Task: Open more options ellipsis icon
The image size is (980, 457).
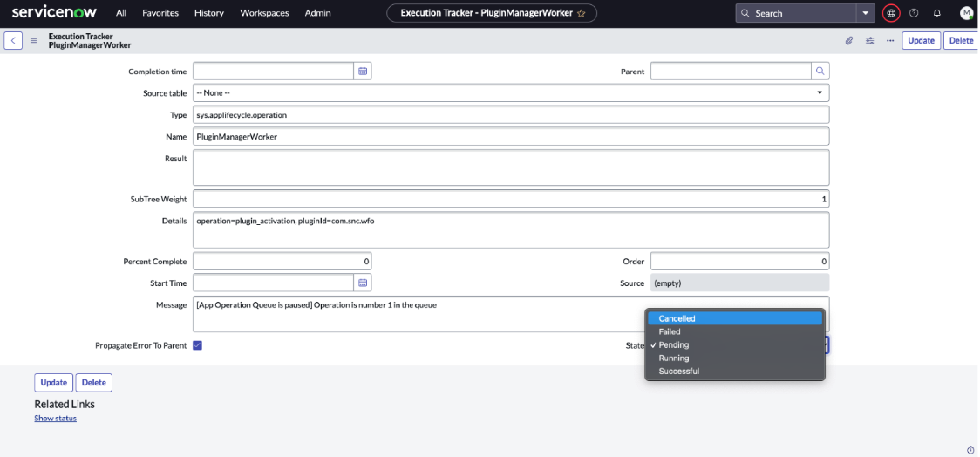Action: 890,41
